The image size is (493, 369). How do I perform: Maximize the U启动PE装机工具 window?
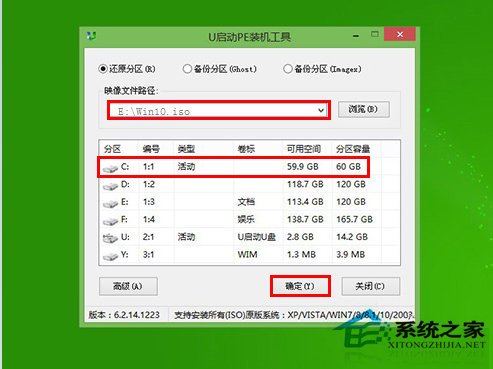click(375, 34)
